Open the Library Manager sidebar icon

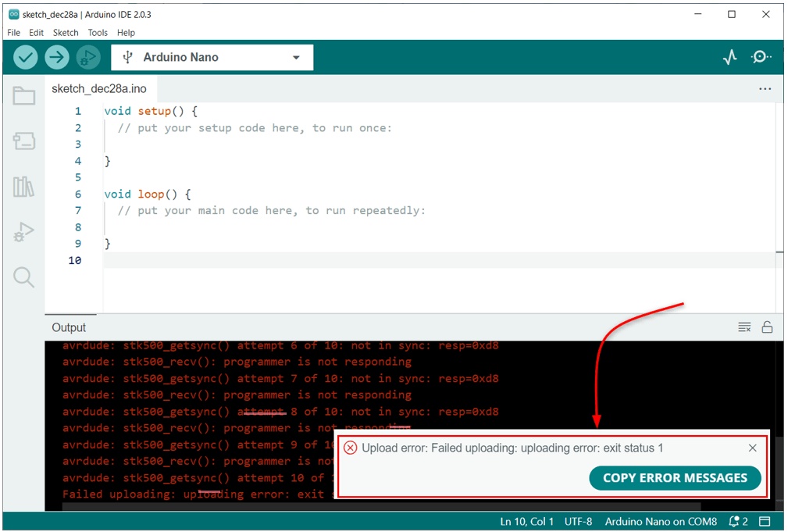pos(23,187)
